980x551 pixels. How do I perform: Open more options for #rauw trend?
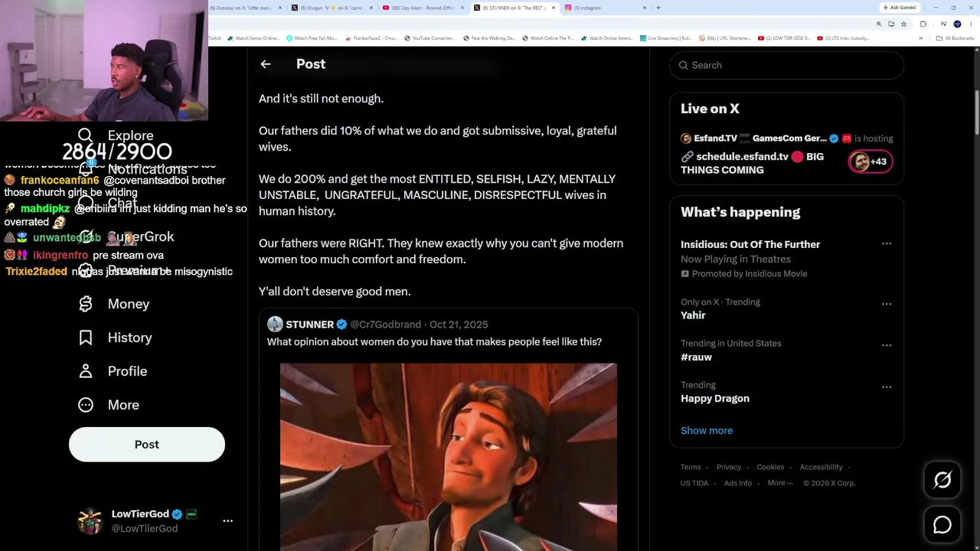click(x=887, y=346)
